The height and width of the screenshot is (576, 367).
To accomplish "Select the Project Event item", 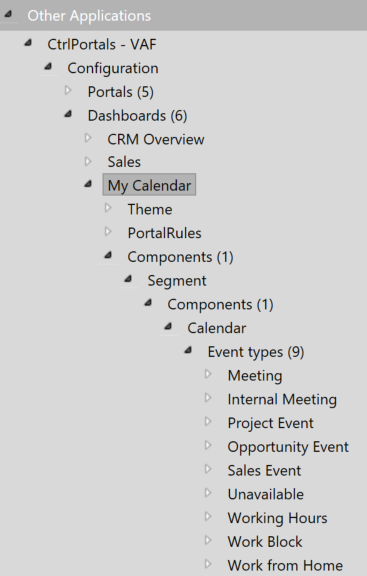I will tap(270, 423).
